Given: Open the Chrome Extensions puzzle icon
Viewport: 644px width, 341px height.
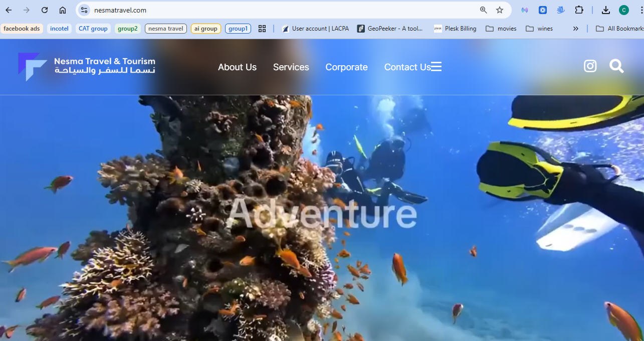Looking at the screenshot, I should 579,10.
